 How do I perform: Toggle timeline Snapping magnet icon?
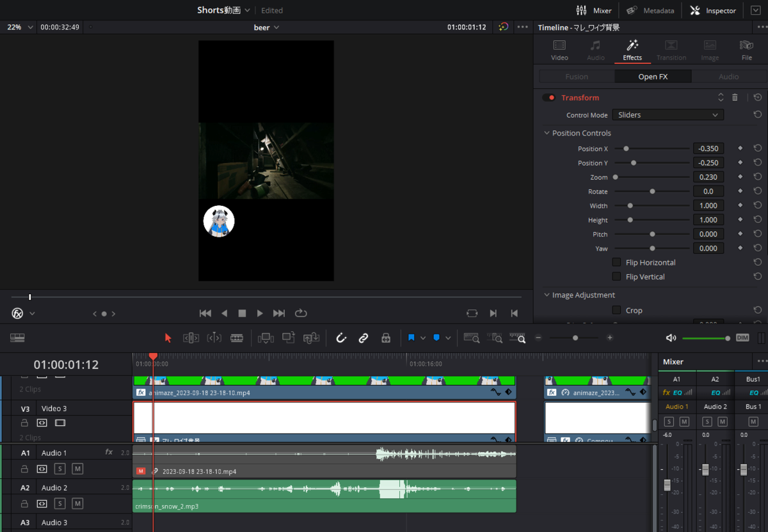(x=341, y=338)
